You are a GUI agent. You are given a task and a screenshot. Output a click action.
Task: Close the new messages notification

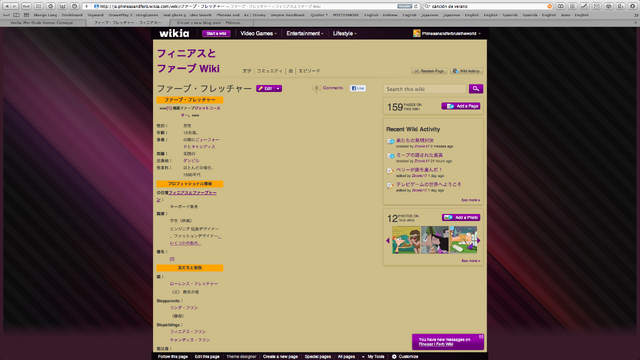click(x=481, y=337)
